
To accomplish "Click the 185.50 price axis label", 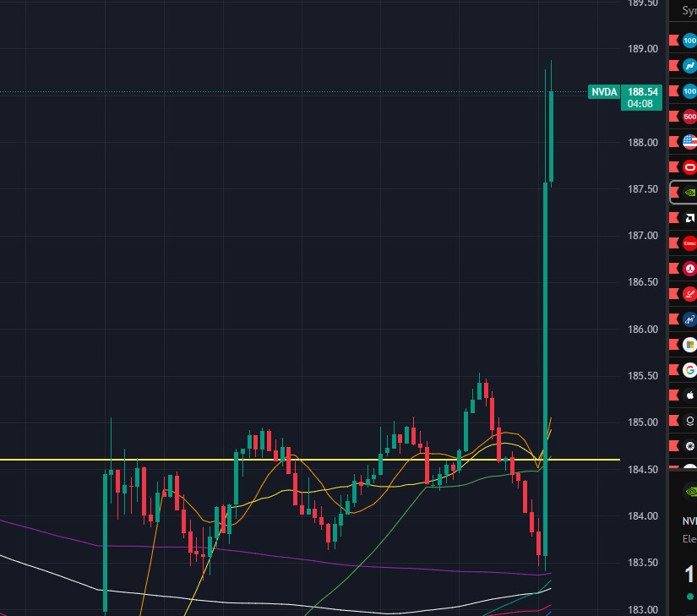I will point(642,376).
